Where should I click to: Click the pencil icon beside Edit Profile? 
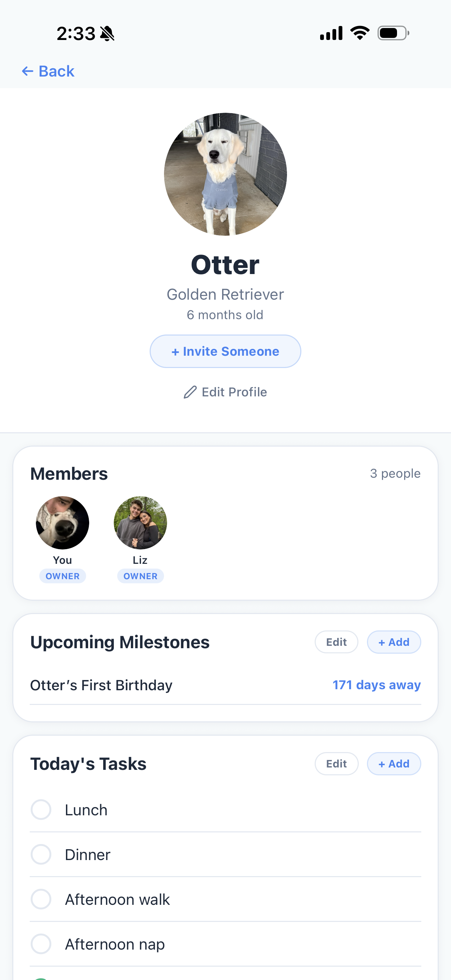(190, 392)
